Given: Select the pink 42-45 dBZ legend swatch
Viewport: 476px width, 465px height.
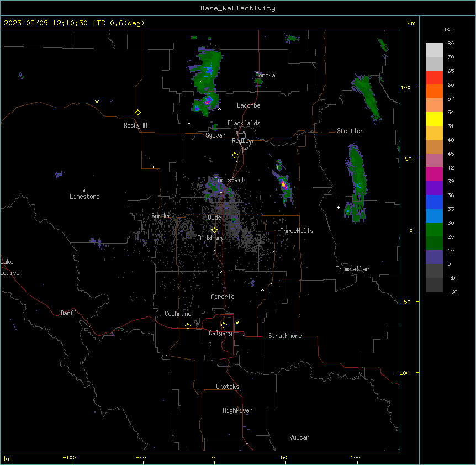Looking at the screenshot, I should pos(434,161).
